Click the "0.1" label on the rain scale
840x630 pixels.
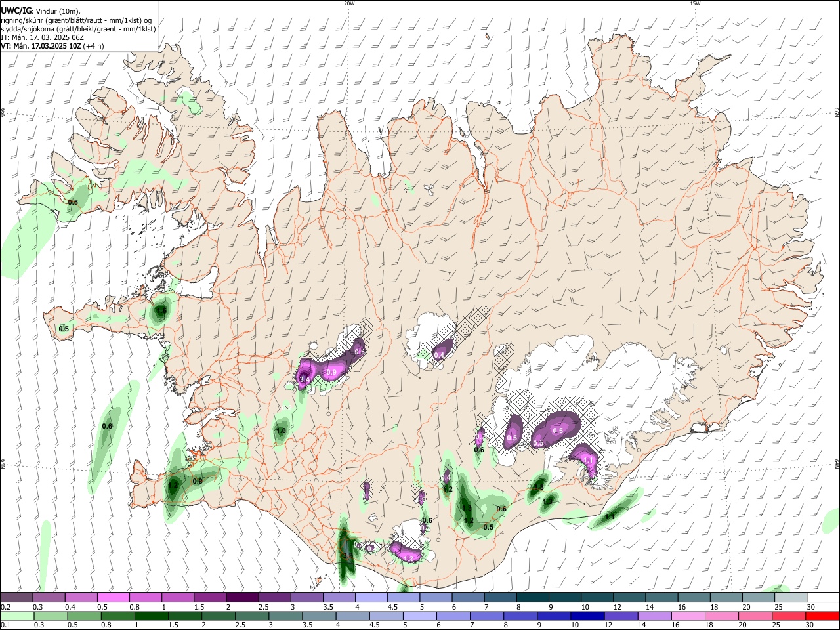tap(5, 625)
